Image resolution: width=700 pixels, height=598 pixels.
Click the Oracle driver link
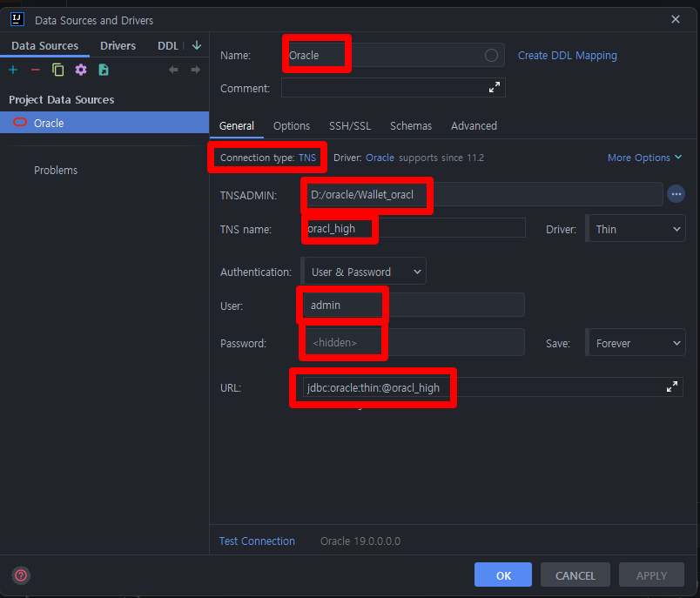(380, 158)
